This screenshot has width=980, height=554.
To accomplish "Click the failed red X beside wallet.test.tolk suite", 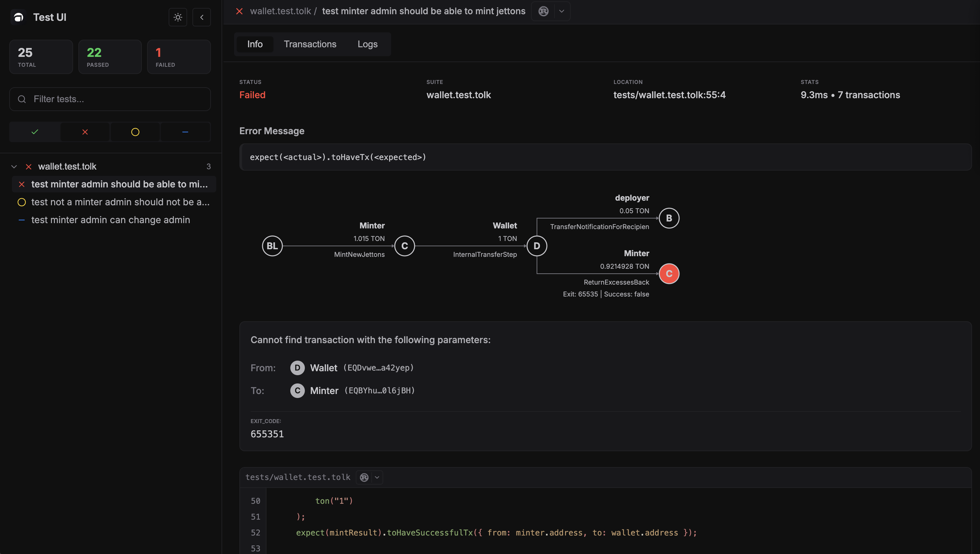I will click(x=28, y=167).
